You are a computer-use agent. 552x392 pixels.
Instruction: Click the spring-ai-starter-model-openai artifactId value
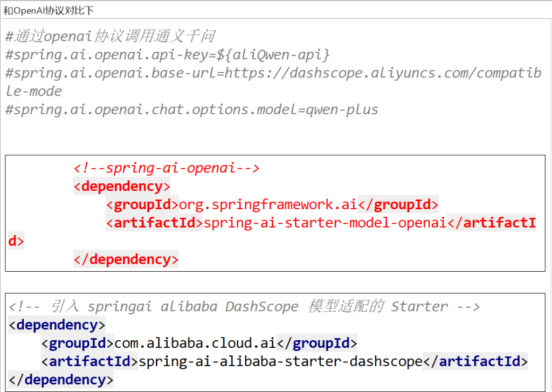coord(325,223)
